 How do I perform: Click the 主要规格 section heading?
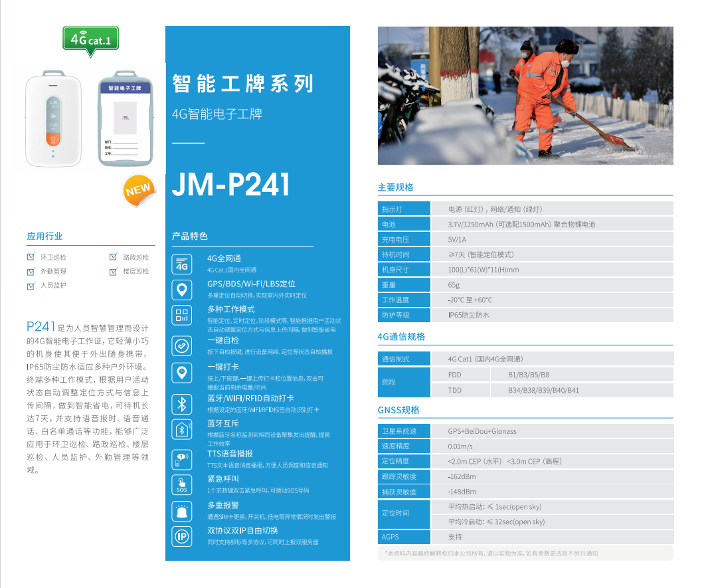396,187
